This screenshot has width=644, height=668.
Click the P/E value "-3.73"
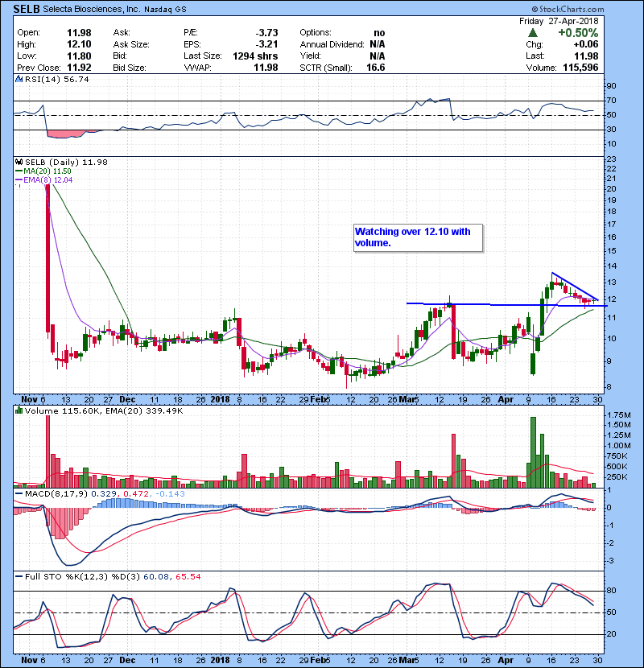point(266,33)
